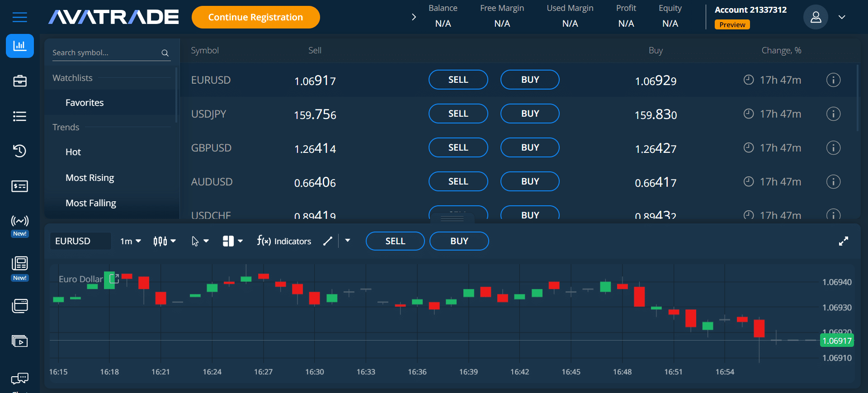Show info for USDJPY row
868x393 pixels.
[833, 114]
